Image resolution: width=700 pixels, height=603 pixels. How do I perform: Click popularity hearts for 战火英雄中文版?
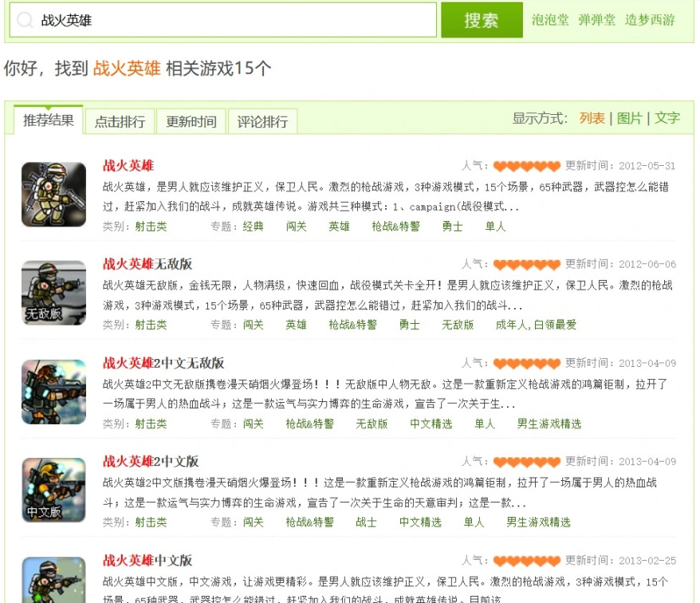527,562
